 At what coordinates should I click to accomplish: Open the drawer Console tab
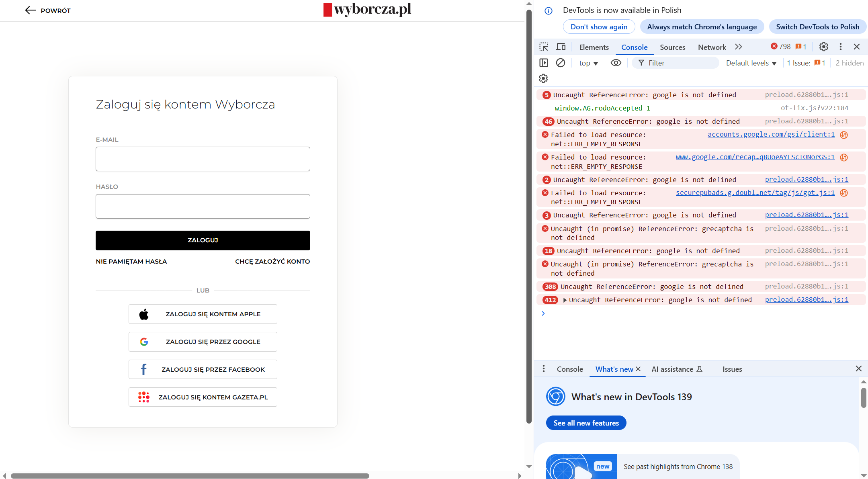click(570, 369)
